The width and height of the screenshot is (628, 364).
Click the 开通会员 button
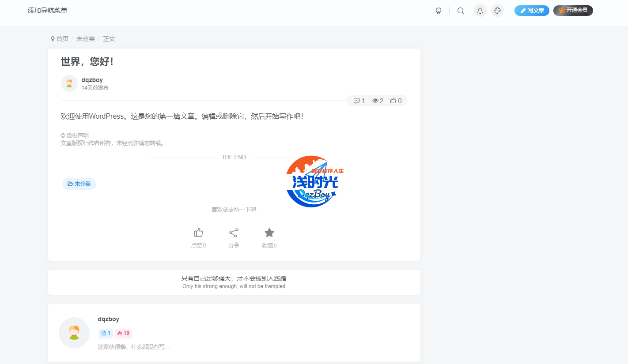pos(573,11)
